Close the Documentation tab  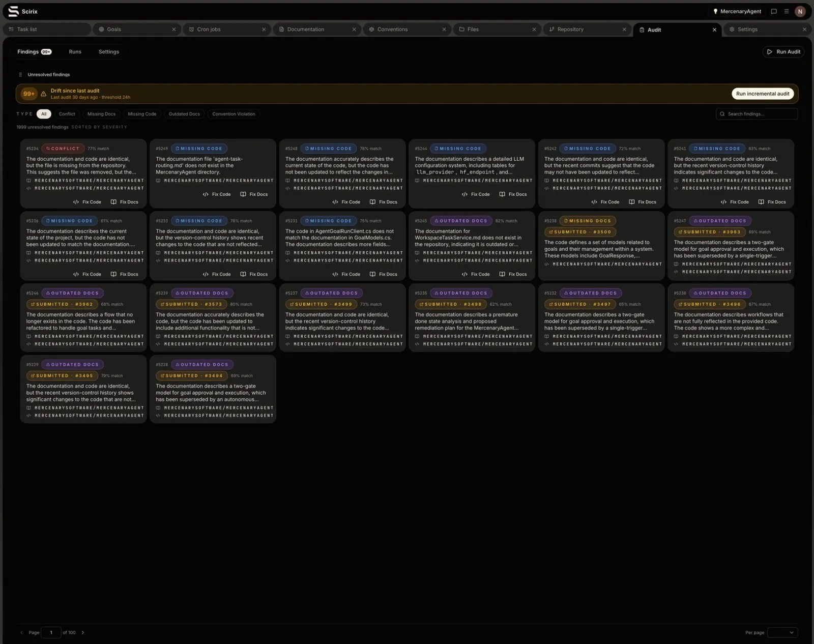[x=354, y=30]
